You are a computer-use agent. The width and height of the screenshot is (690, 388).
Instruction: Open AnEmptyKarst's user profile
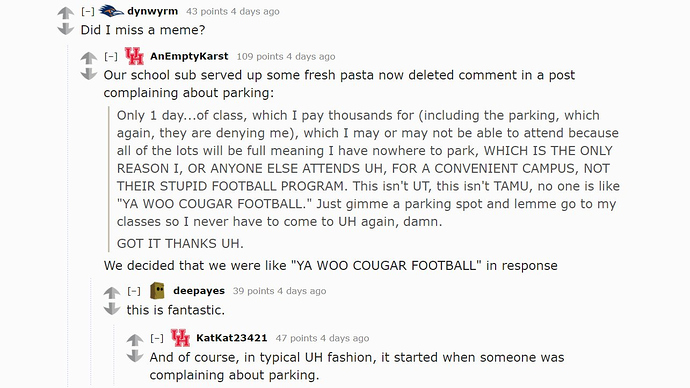click(x=189, y=56)
